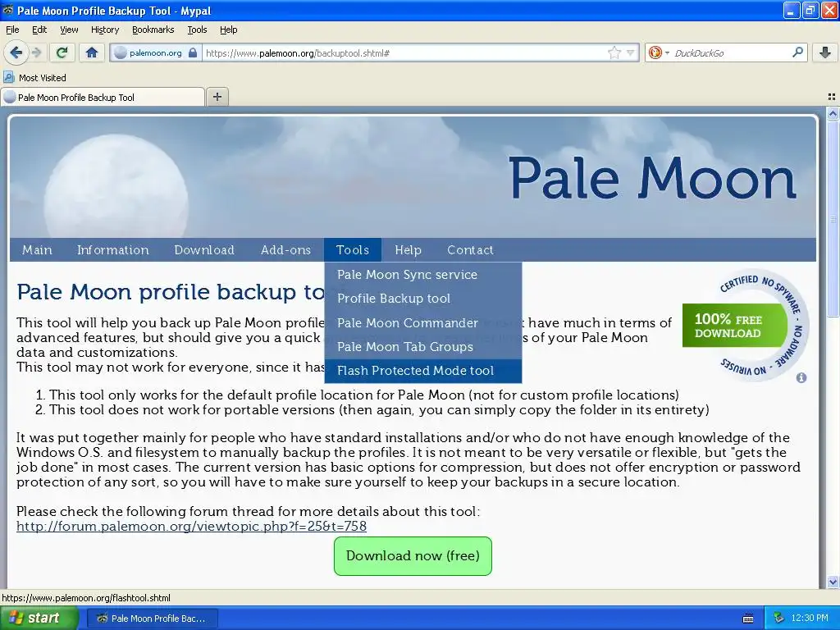Click the info icon beside the certified badge
840x630 pixels.
point(801,377)
